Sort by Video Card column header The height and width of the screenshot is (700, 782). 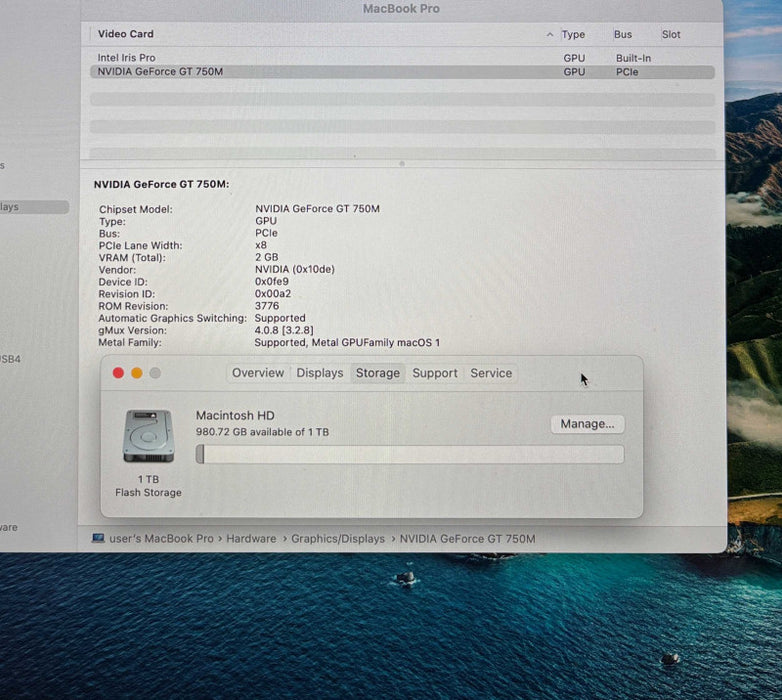[x=126, y=34]
